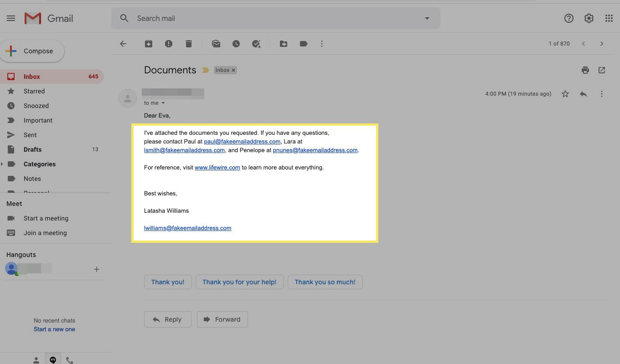620x364 pixels.
Task: Archive this email
Action: 149,44
